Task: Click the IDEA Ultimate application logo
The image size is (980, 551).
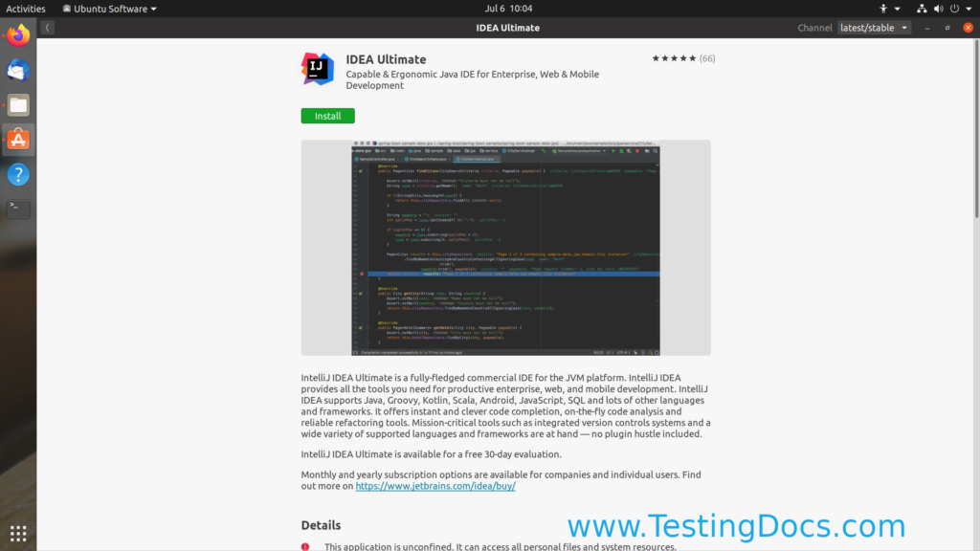Action: click(x=317, y=68)
